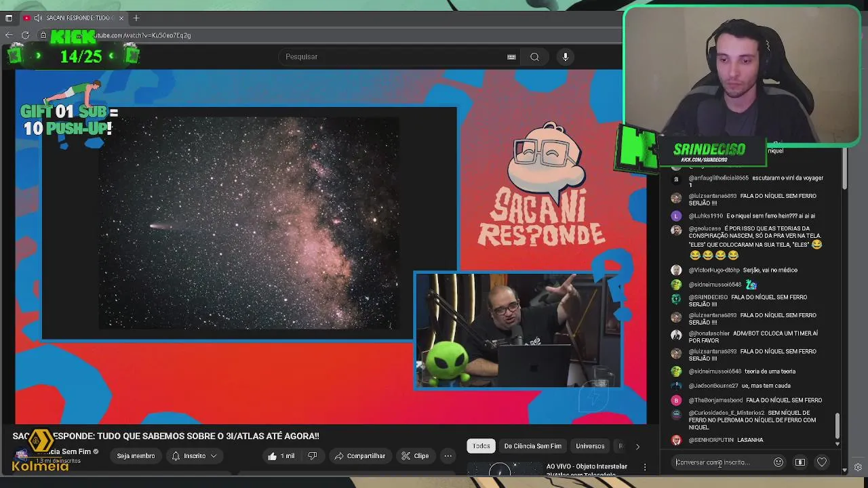Click the @SRINDECISO chat avatar
This screenshot has width=868, height=488.
pyautogui.click(x=676, y=298)
